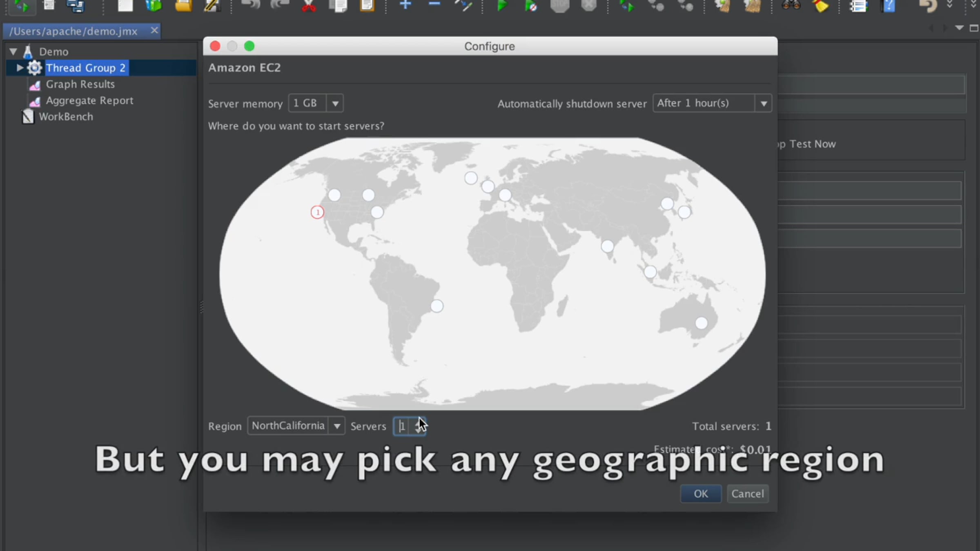Click the blue question mark Help icon
Screen dimensions: 980x551
coord(889,5)
